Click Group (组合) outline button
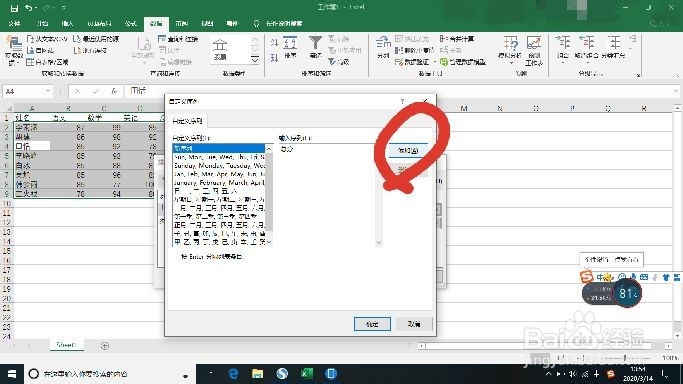683x384 pixels. click(563, 48)
